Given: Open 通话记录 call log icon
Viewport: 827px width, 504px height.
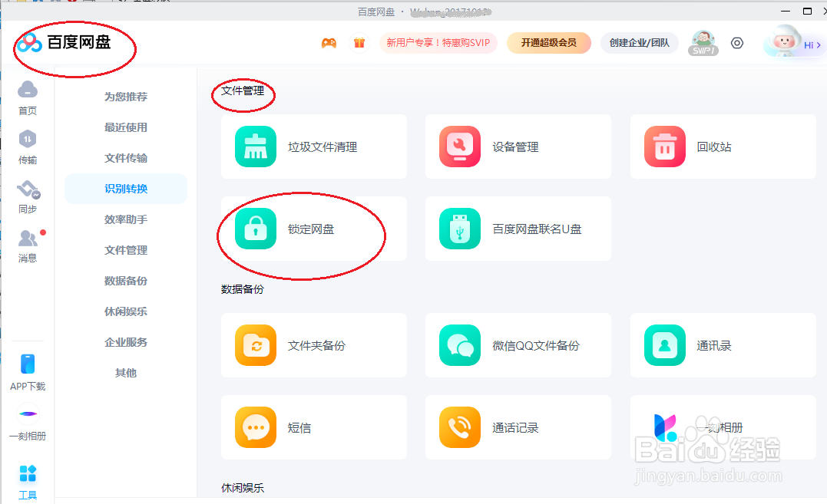Looking at the screenshot, I should click(x=460, y=427).
